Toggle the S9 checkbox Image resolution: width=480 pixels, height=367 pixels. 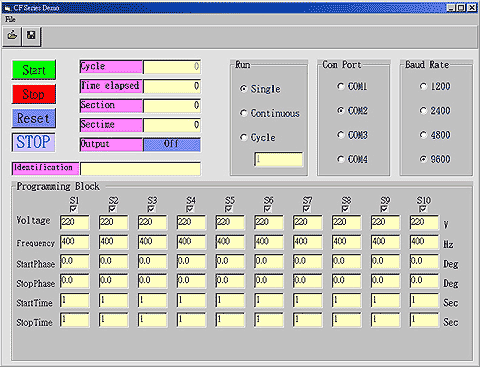(384, 209)
